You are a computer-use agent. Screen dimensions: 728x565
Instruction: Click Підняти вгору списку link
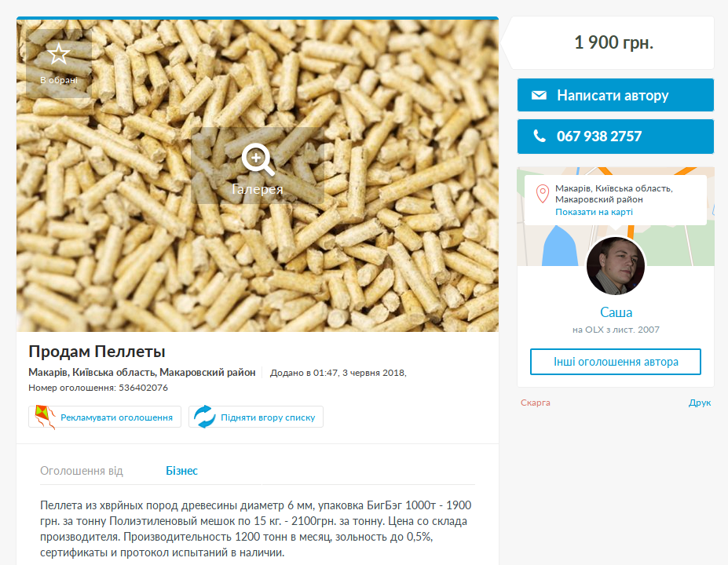coord(268,417)
